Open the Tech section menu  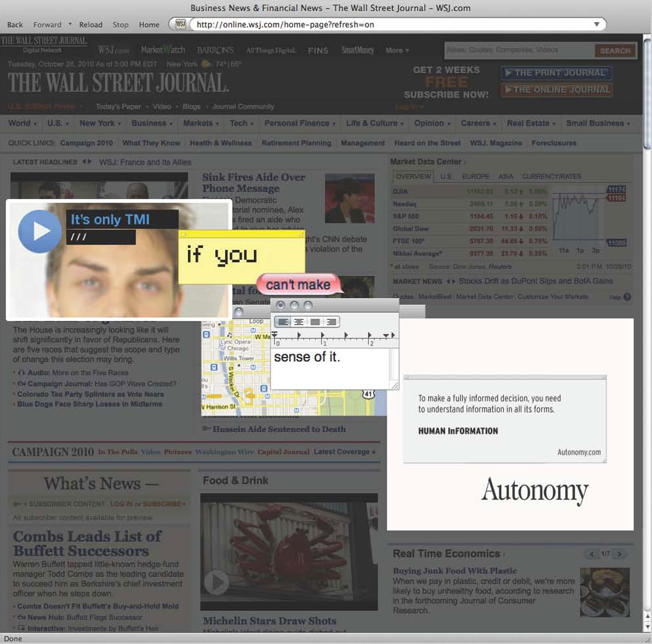pyautogui.click(x=241, y=123)
